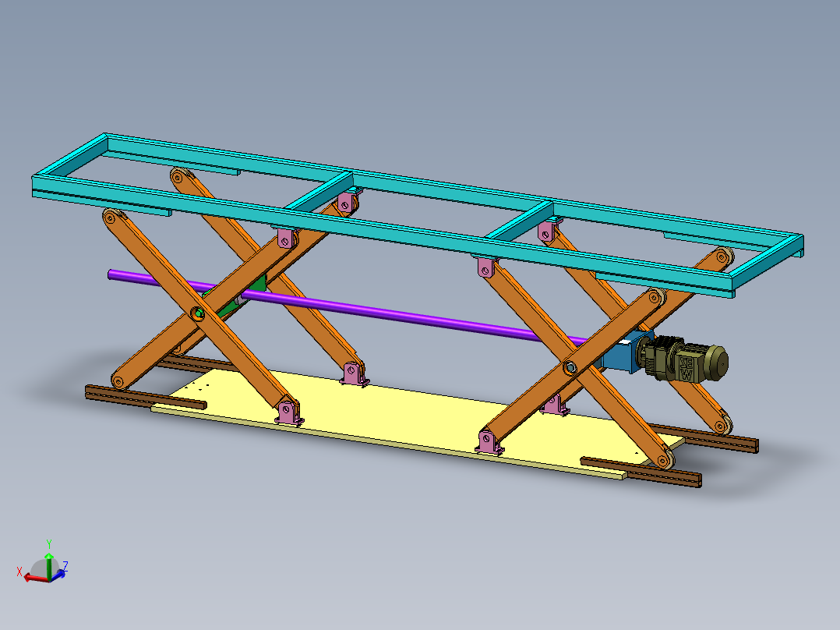Image resolution: width=840 pixels, height=630 pixels.
Task: Click the red X axis arrow on the triad
Action: click(35, 578)
